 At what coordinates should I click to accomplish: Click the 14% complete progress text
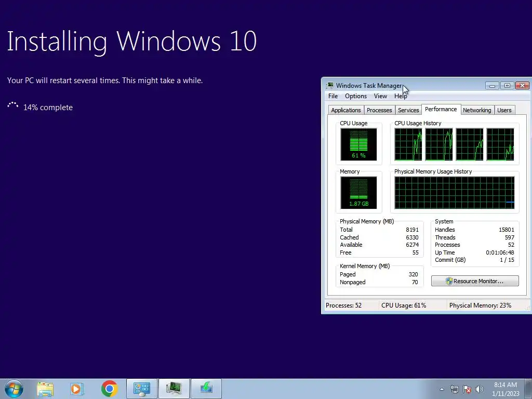[48, 107]
